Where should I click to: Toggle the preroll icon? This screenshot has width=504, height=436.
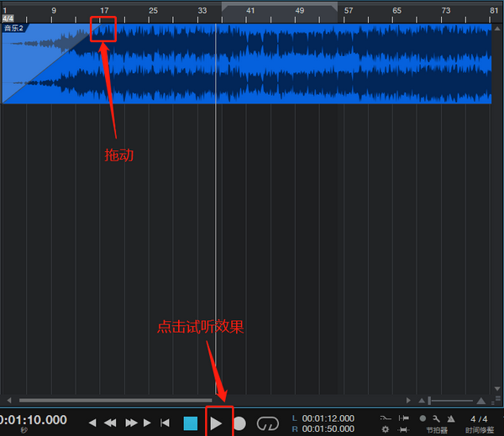pyautogui.click(x=404, y=418)
